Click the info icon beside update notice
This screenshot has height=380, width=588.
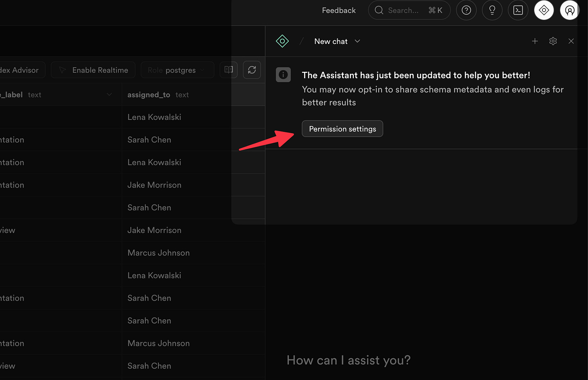(x=283, y=75)
